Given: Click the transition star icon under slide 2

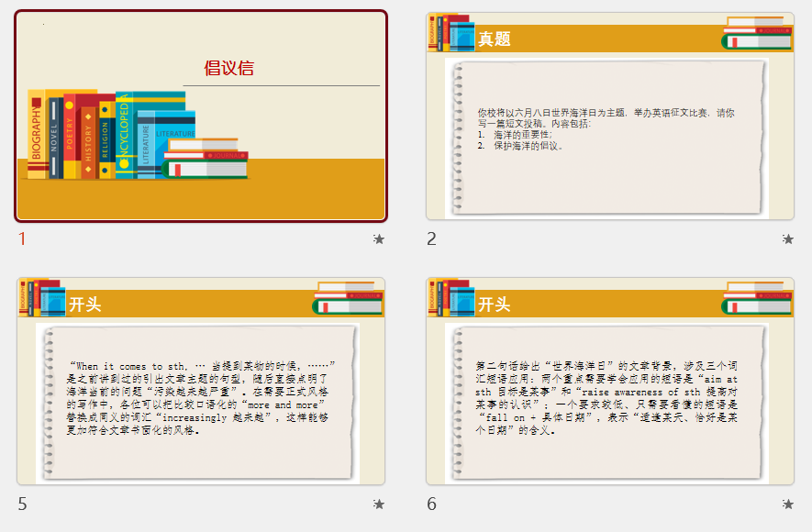Looking at the screenshot, I should click(x=788, y=239).
